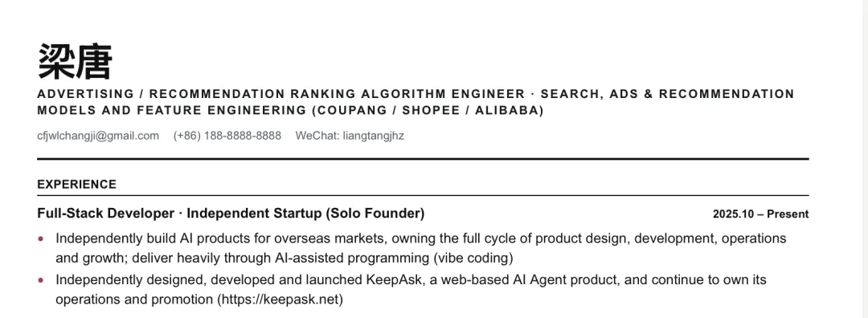Click 'Independent Startup (Solo Founder)' text
The height and width of the screenshot is (318, 868).
(305, 214)
